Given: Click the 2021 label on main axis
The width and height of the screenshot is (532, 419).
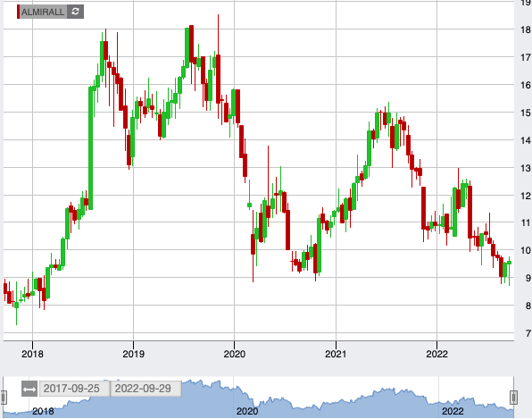Looking at the screenshot, I should pyautogui.click(x=336, y=354).
